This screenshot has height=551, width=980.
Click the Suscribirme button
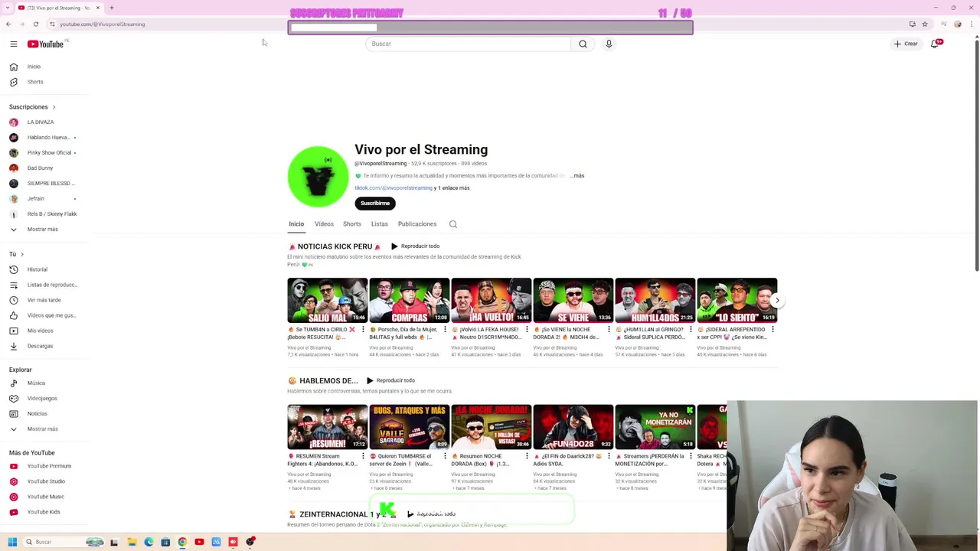coord(375,204)
